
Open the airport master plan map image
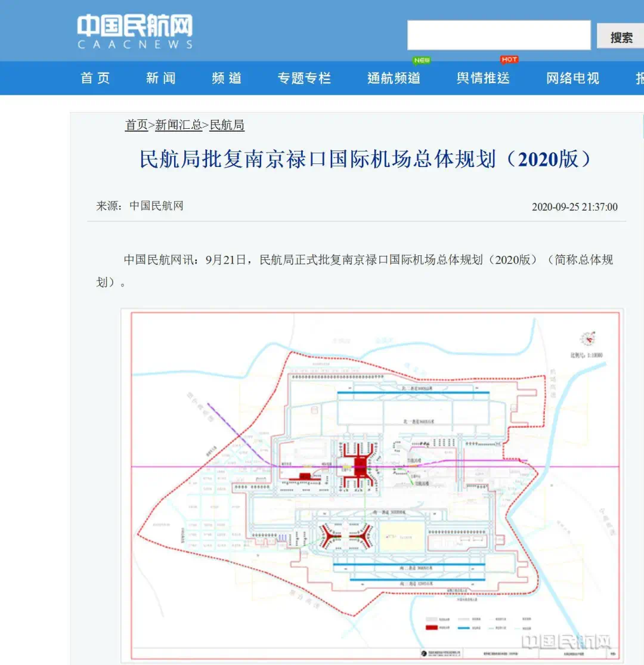click(x=372, y=485)
